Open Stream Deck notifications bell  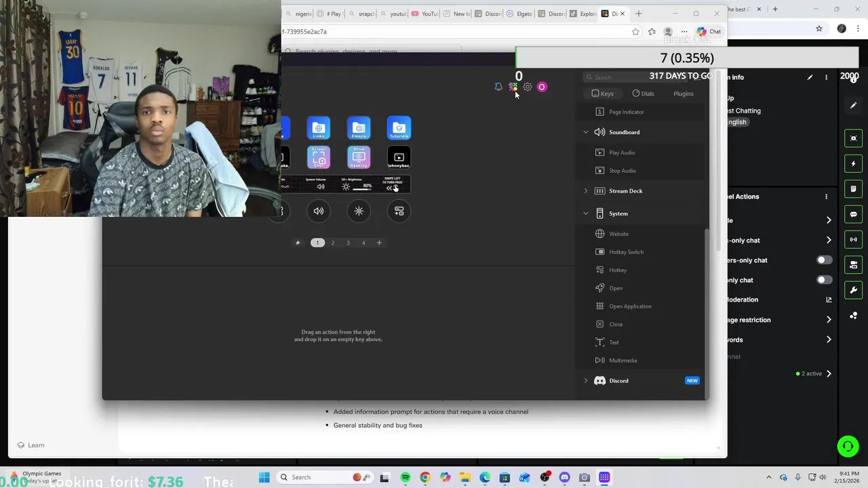[498, 87]
